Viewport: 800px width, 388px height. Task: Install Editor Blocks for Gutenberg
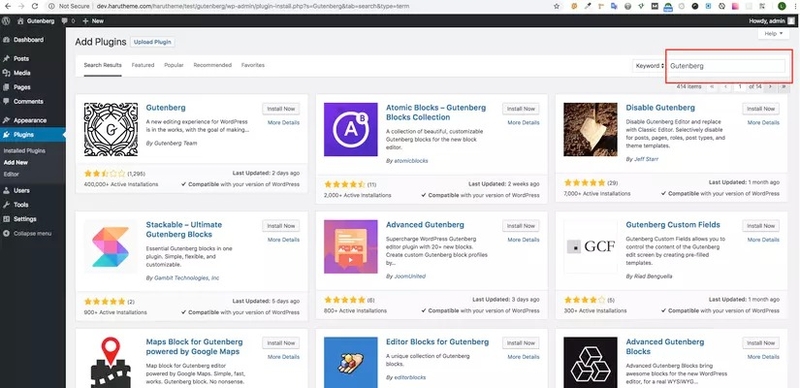pyautogui.click(x=521, y=343)
